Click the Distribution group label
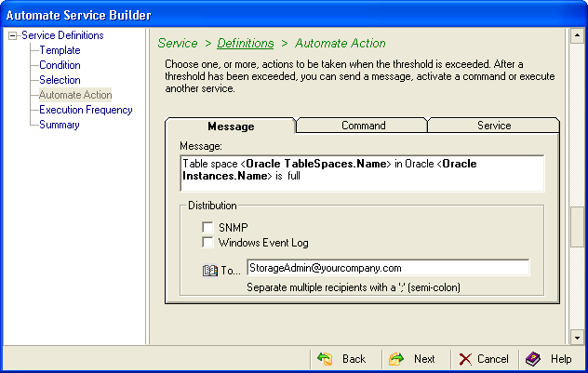The image size is (588, 373). 212,206
